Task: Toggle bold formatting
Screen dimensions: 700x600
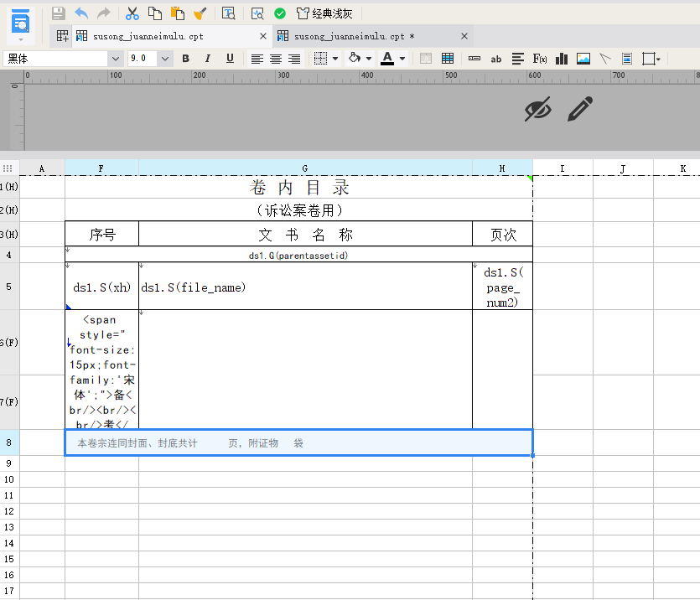Action: click(x=186, y=59)
